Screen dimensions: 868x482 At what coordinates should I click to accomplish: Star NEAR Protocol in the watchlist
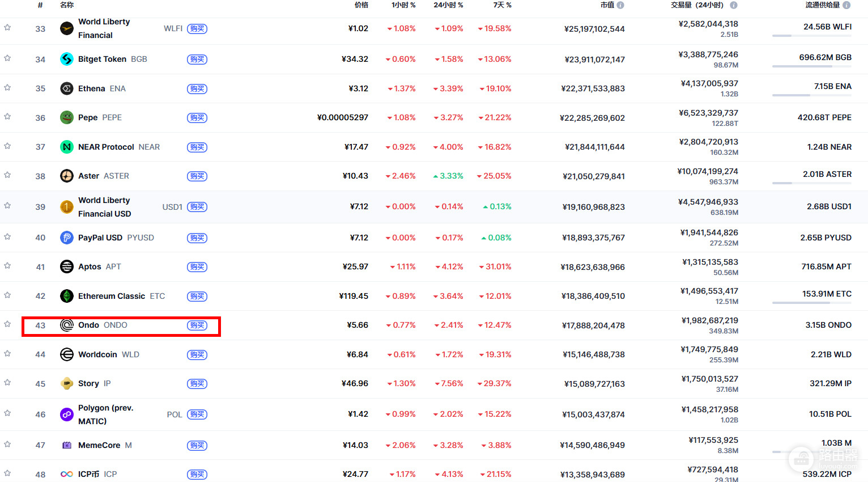coord(7,146)
